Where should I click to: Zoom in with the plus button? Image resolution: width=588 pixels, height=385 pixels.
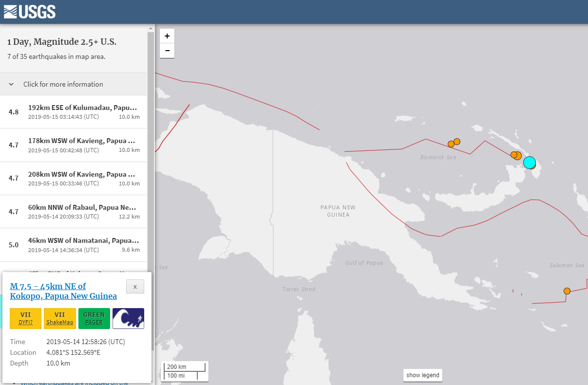pyautogui.click(x=167, y=36)
